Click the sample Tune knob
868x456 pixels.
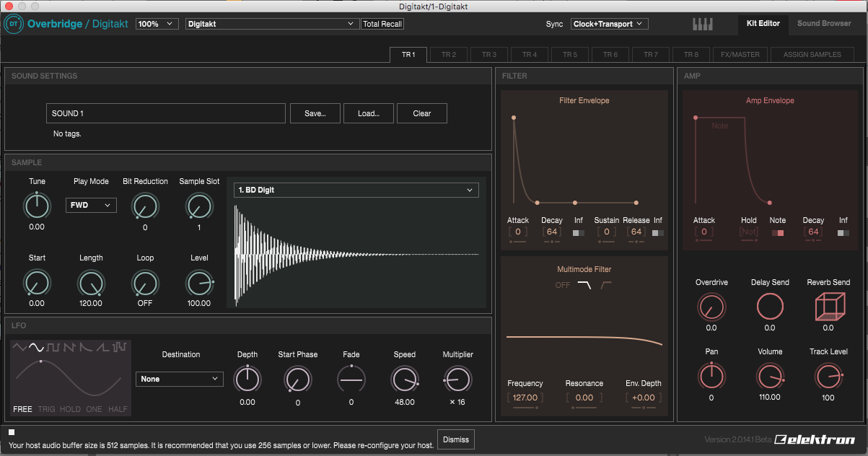pyautogui.click(x=37, y=206)
